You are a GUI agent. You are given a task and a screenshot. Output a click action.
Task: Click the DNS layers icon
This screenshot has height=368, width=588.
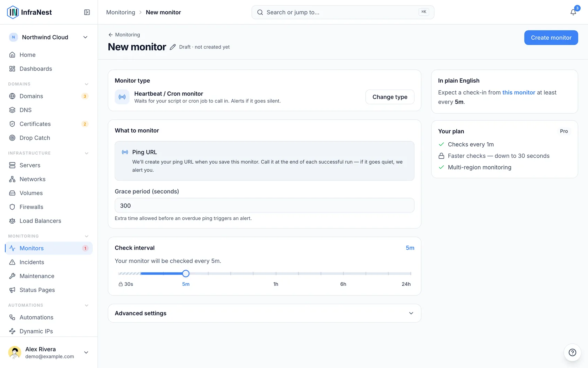pyautogui.click(x=12, y=110)
